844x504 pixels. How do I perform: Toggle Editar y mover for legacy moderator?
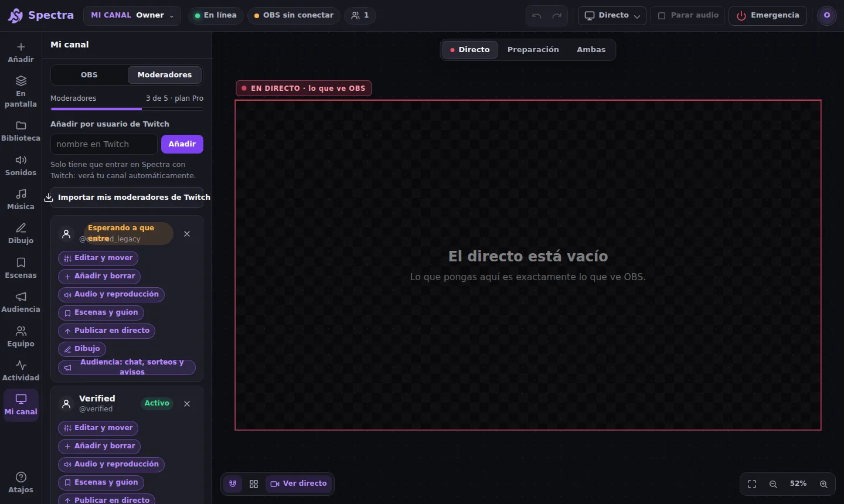pos(98,258)
